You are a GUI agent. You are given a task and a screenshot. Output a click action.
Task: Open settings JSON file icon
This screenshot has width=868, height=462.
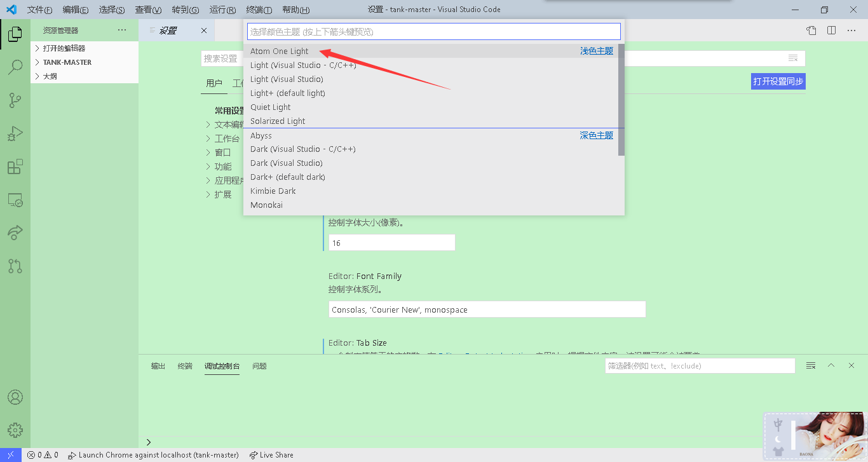(811, 31)
